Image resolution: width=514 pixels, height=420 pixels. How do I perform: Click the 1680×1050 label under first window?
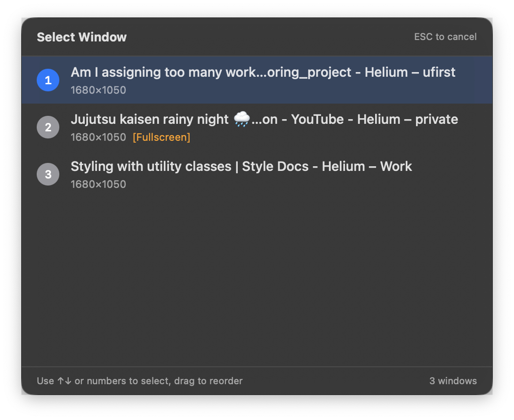point(98,90)
